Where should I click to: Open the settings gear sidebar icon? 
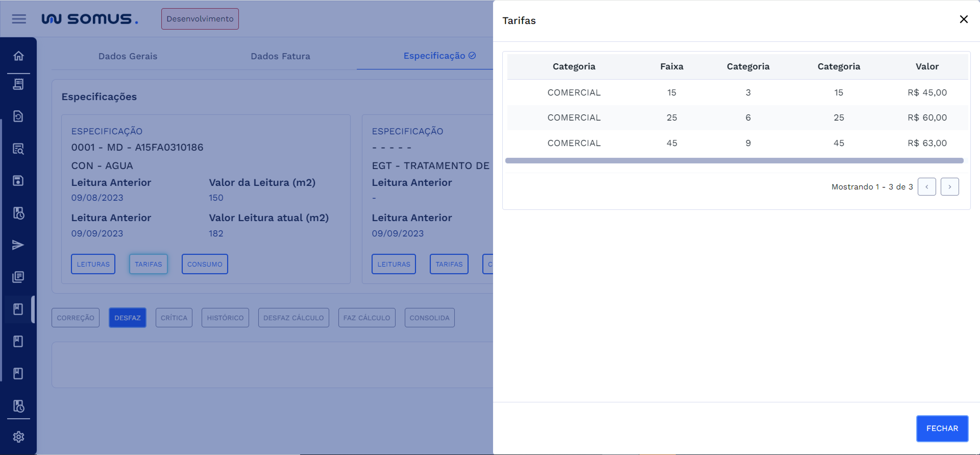(x=18, y=437)
